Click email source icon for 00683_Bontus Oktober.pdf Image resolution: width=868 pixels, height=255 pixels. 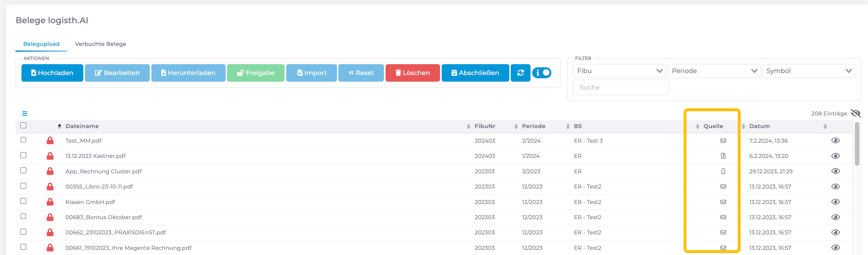pos(723,217)
